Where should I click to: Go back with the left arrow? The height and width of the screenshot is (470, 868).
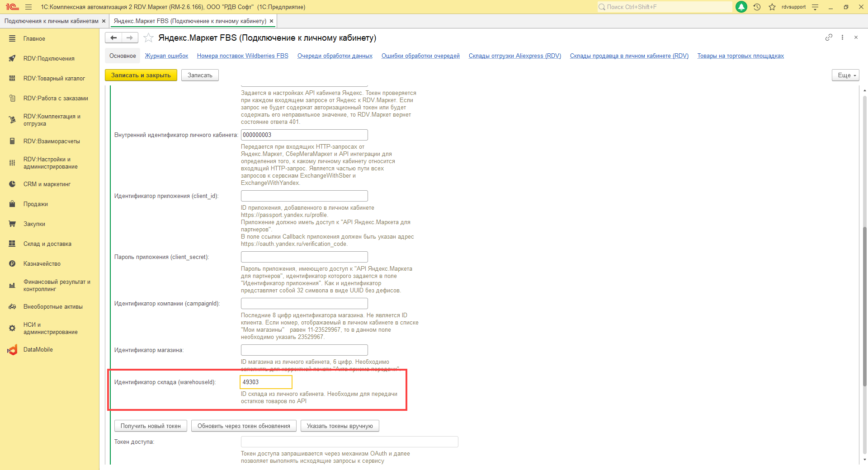click(113, 38)
